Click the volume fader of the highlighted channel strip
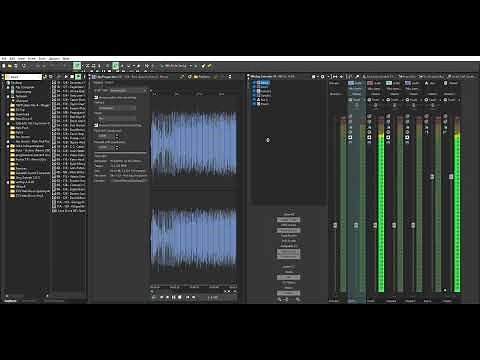Screen dimensions: 480x360 (356, 226)
